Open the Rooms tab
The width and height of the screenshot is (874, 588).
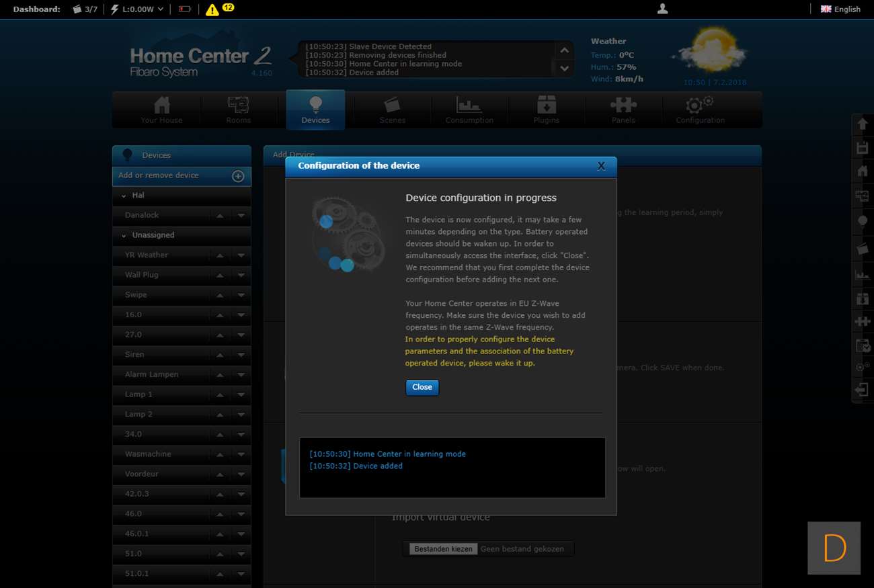coord(238,110)
